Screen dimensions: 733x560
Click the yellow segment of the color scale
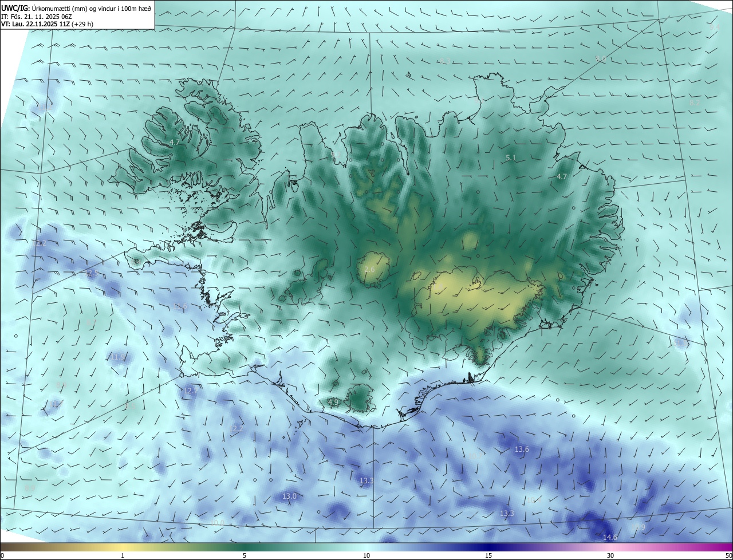[122, 547]
